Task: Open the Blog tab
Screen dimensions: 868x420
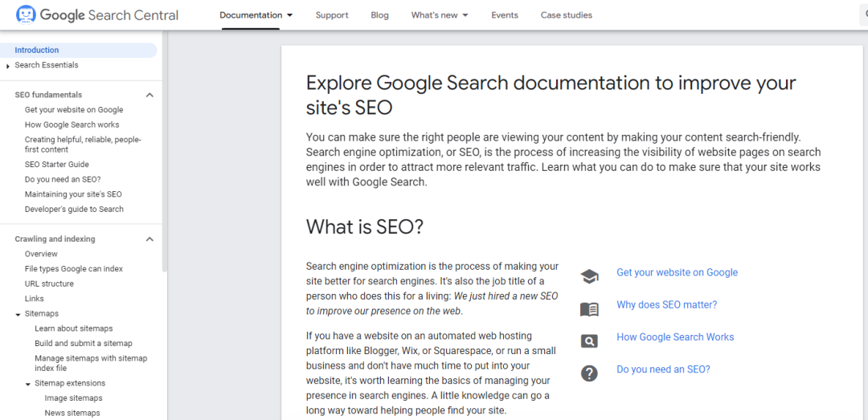Action: tap(379, 15)
